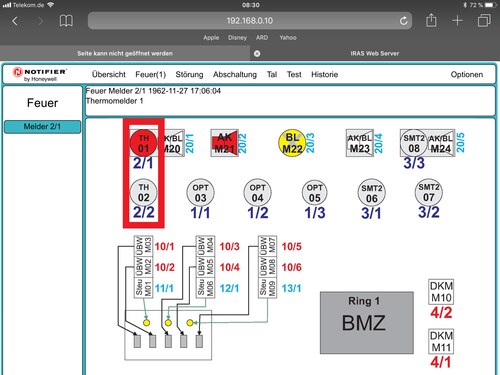Open the Optionen menu
This screenshot has width=500, height=375.
point(467,74)
